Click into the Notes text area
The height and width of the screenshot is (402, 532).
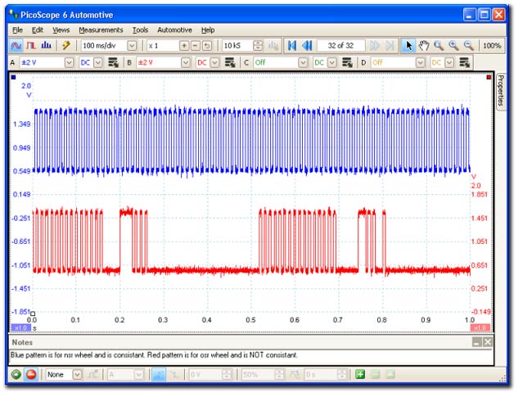pos(251,358)
